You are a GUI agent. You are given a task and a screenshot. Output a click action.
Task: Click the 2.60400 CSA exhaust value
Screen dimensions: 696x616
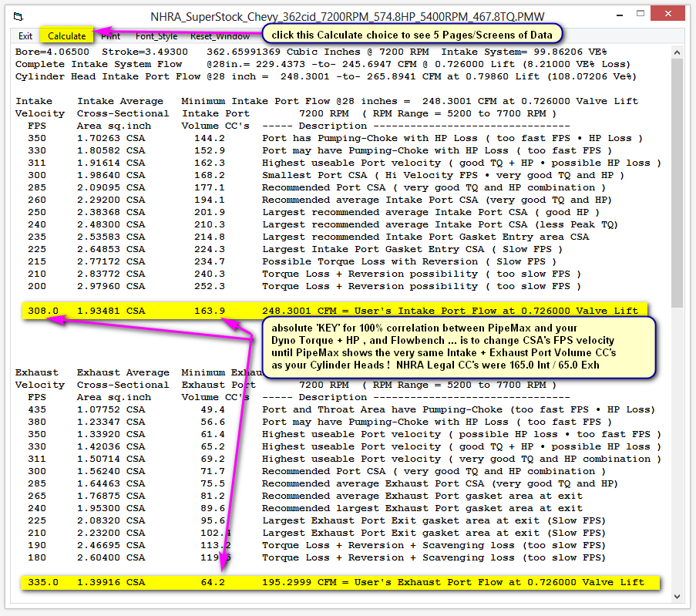[x=111, y=558]
